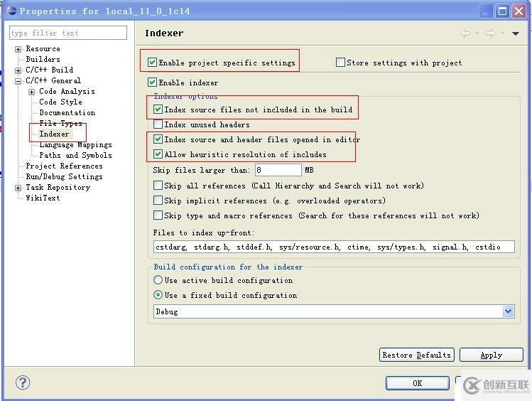Image resolution: width=532 pixels, height=401 pixels.
Task: Open the view menu triangle in header
Action: click(x=516, y=33)
